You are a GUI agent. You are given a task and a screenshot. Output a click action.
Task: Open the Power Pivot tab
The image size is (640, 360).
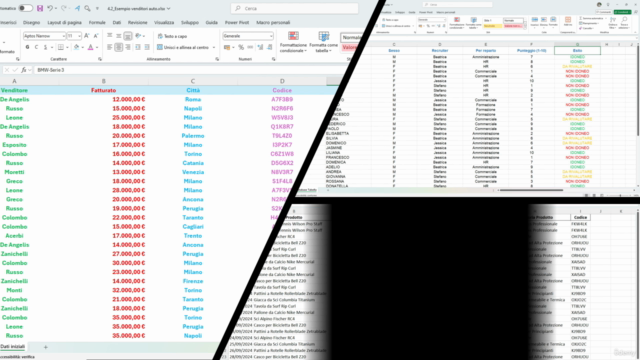click(x=237, y=22)
